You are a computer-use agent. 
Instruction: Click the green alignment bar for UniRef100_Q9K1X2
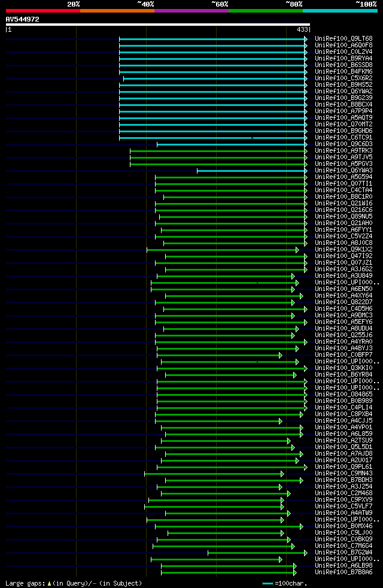pyautogui.click(x=223, y=250)
